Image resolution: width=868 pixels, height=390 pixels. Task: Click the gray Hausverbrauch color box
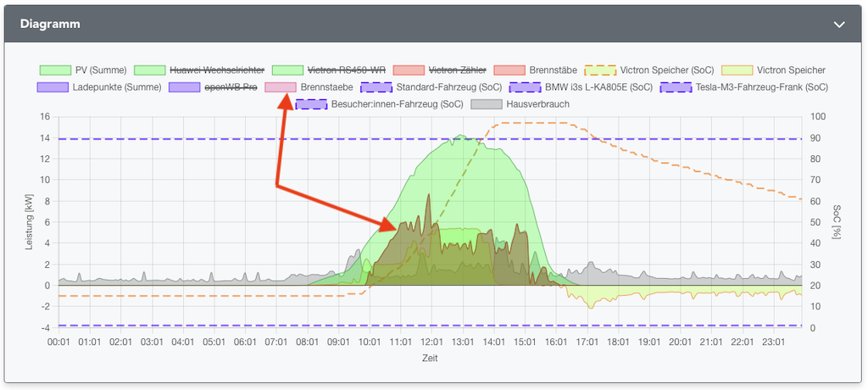(487, 103)
